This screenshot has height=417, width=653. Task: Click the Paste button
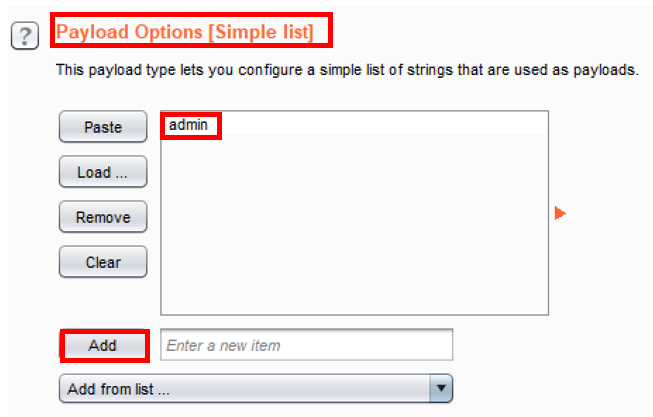click(103, 127)
